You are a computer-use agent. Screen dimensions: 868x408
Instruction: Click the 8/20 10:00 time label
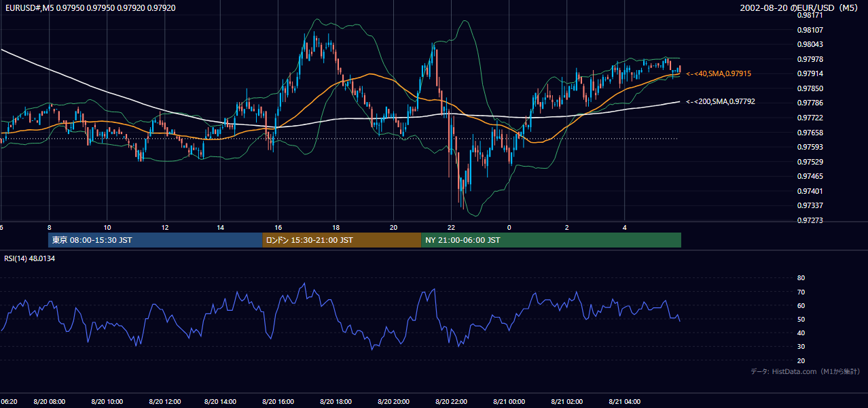coord(107,401)
